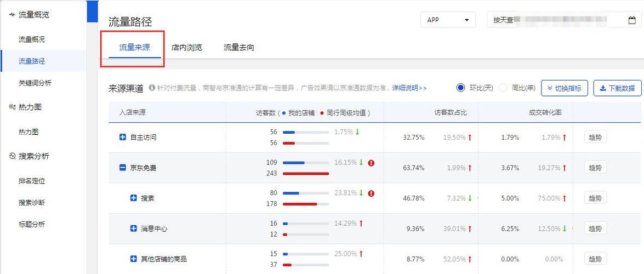Open 热力图 sub-item in the sidebar
The image size is (644, 274).
29,132
